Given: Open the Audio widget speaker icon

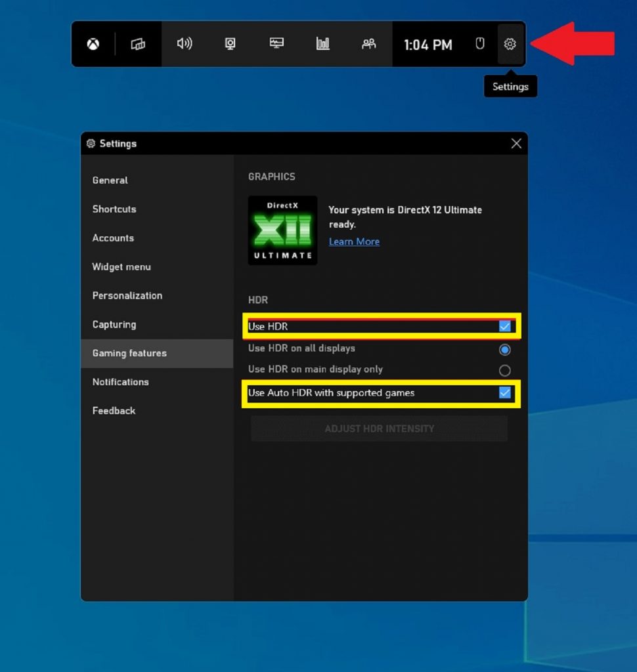Looking at the screenshot, I should [185, 44].
